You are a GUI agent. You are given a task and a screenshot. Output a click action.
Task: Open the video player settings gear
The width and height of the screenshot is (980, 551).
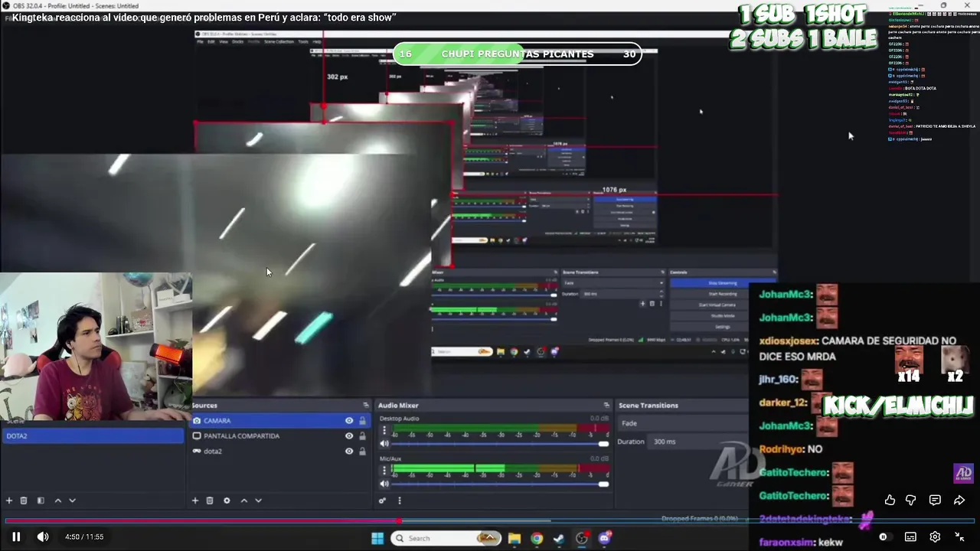pyautogui.click(x=935, y=536)
